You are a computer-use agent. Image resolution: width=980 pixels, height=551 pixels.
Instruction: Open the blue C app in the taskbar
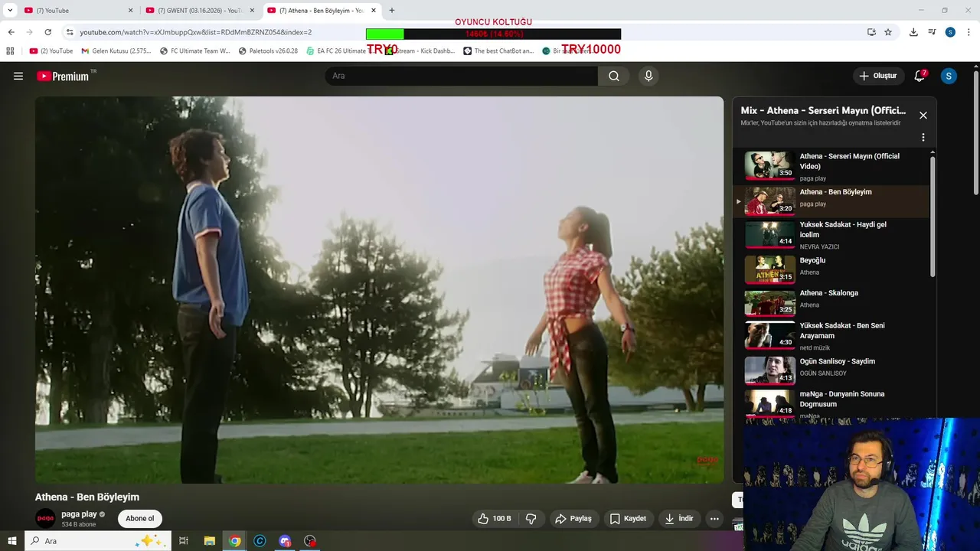[260, 541]
